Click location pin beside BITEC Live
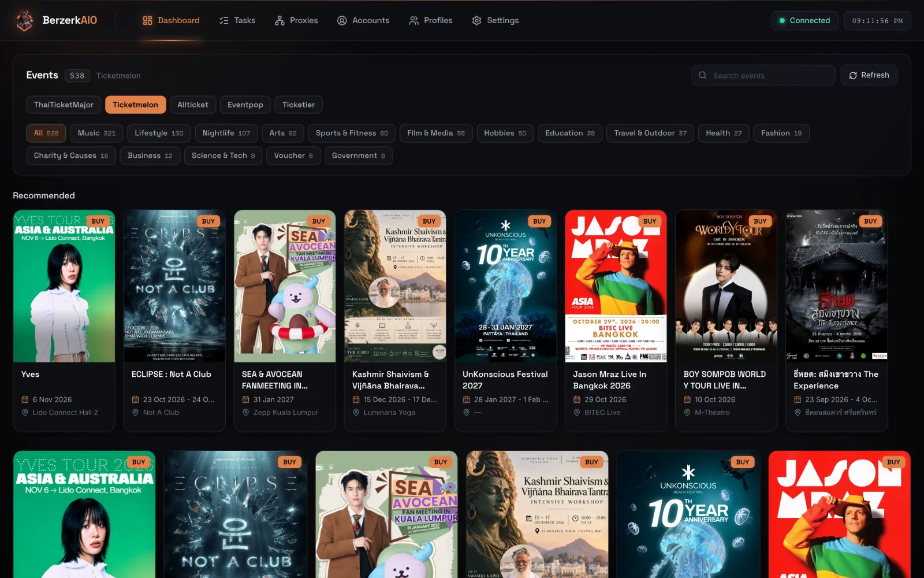924x578 pixels. (x=576, y=412)
